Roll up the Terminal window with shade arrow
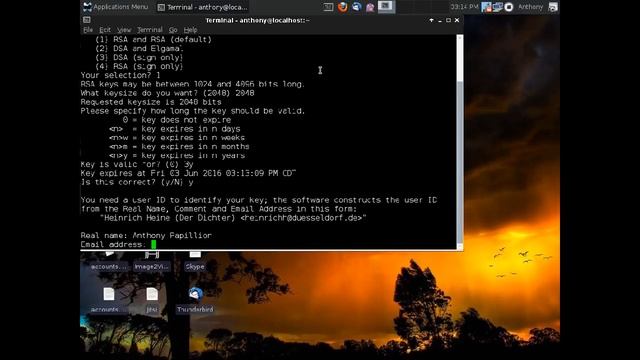The width and height of the screenshot is (640, 360). (431, 20)
